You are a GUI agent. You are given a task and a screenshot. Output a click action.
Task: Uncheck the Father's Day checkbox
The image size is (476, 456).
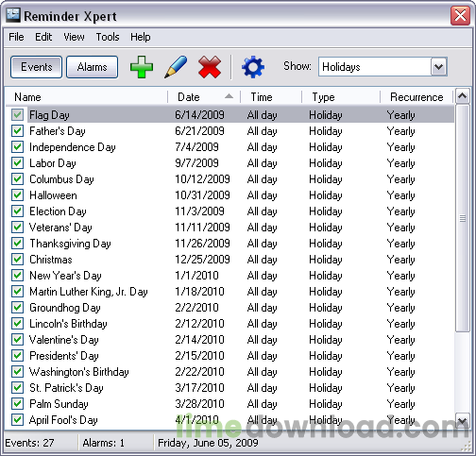pos(17,130)
